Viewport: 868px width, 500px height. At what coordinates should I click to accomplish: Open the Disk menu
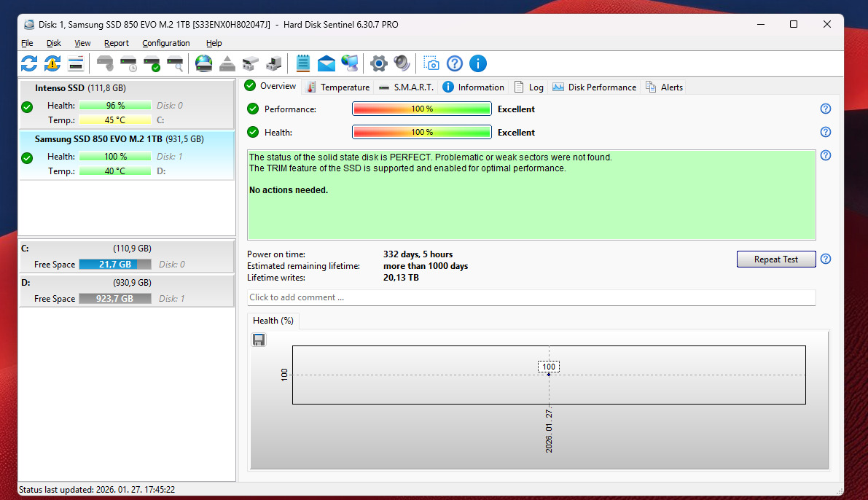(54, 43)
